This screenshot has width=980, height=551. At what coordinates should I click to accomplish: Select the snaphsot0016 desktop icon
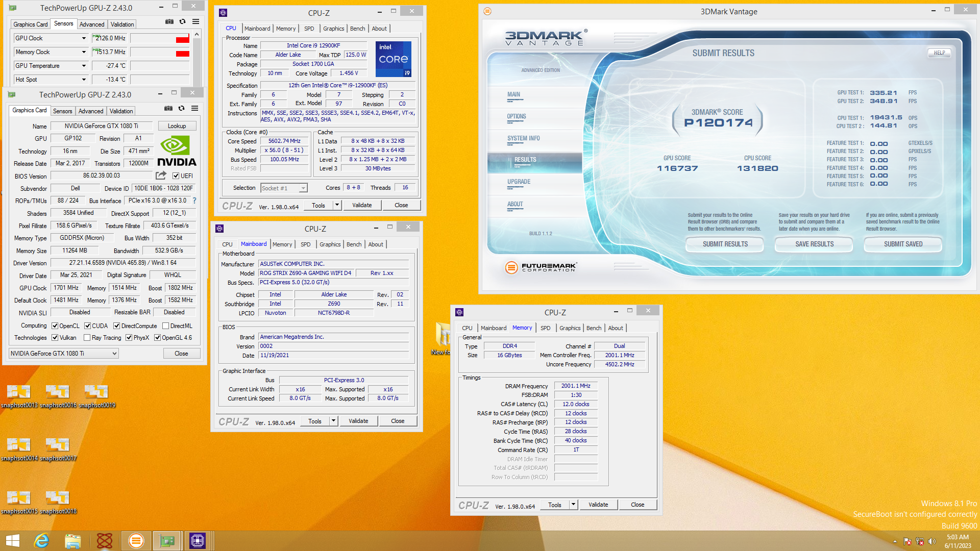click(58, 396)
